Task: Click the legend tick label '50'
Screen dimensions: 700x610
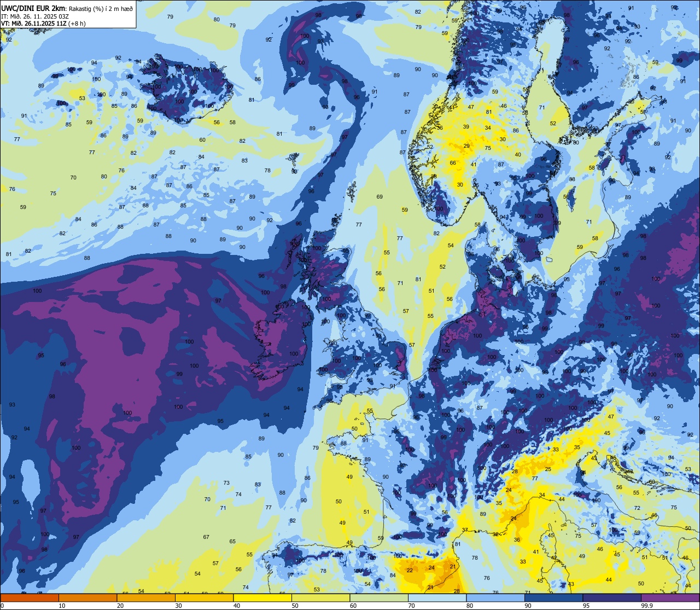Action: point(295,606)
